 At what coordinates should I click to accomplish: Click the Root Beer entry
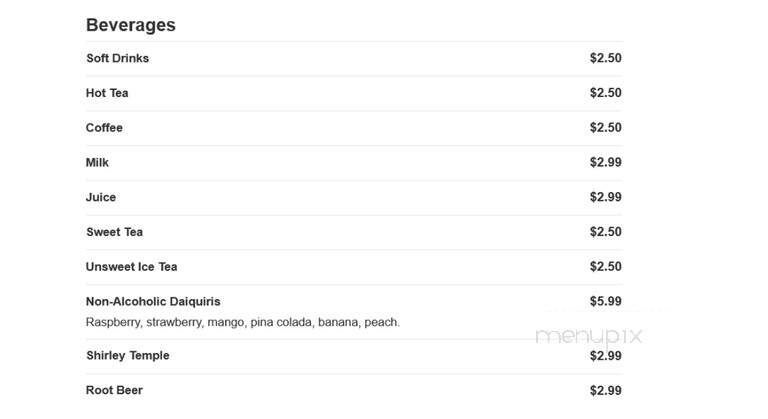[114, 391]
